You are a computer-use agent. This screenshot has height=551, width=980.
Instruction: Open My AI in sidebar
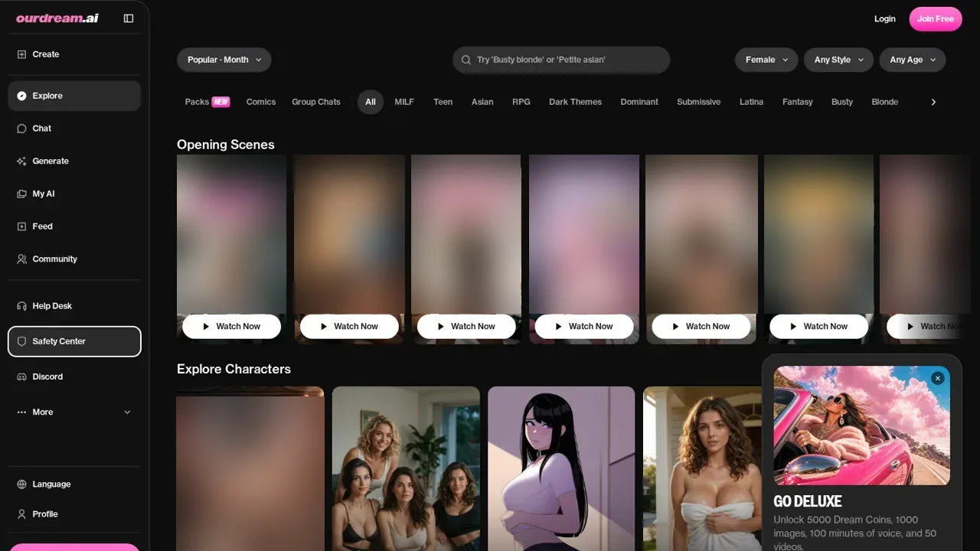coord(74,194)
